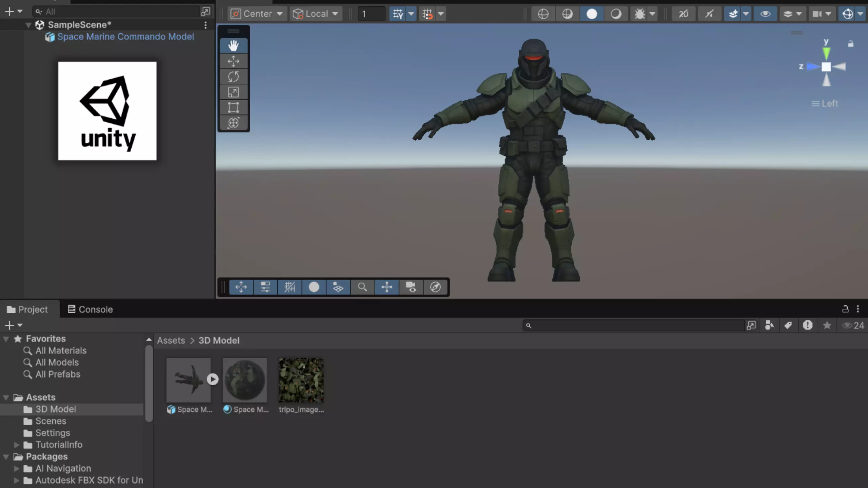Switch to the Console tab

90,309
